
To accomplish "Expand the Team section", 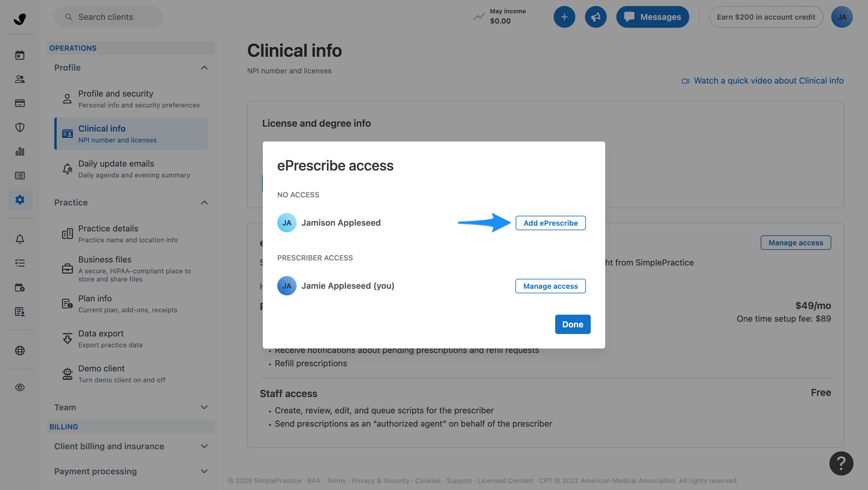I will [204, 407].
